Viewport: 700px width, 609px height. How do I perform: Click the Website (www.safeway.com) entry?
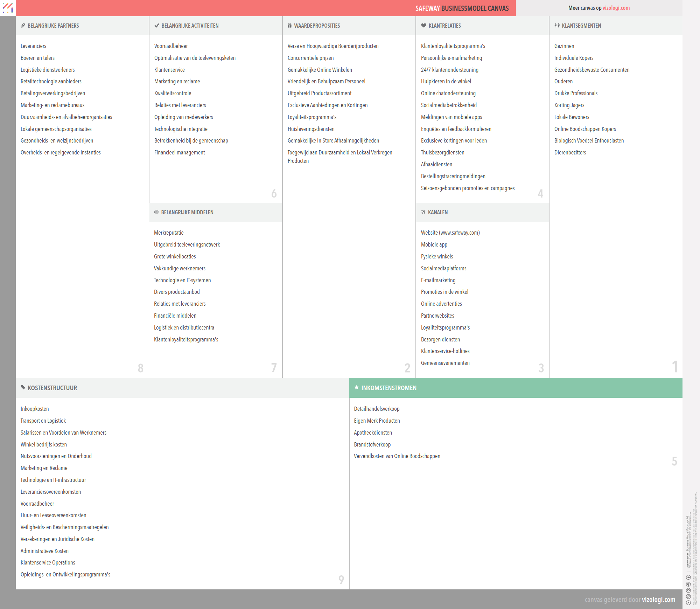click(450, 233)
